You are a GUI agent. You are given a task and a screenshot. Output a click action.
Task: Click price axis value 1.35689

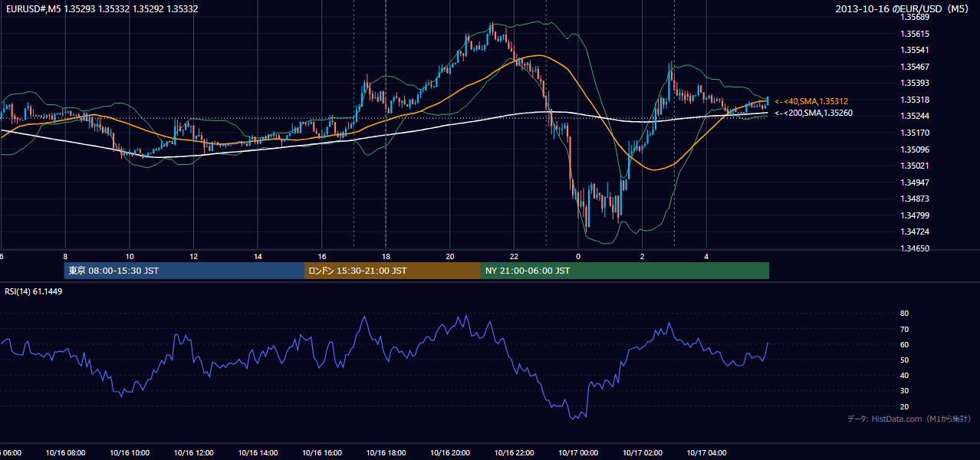[916, 17]
